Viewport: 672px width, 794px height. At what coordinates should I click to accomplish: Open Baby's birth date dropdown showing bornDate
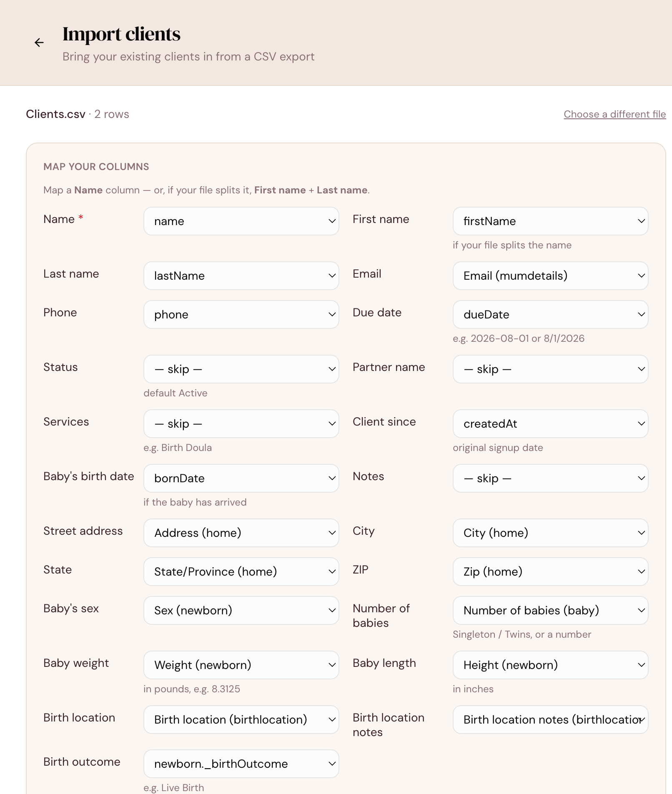click(241, 478)
